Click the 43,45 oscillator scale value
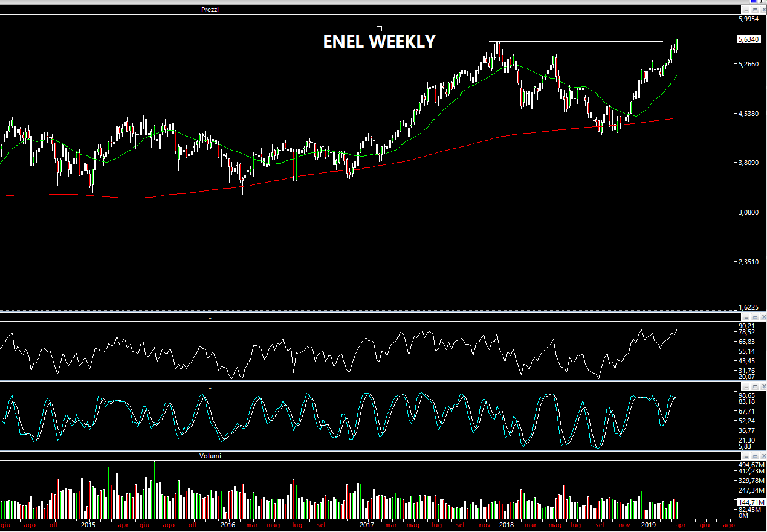767x532 pixels. tap(746, 361)
